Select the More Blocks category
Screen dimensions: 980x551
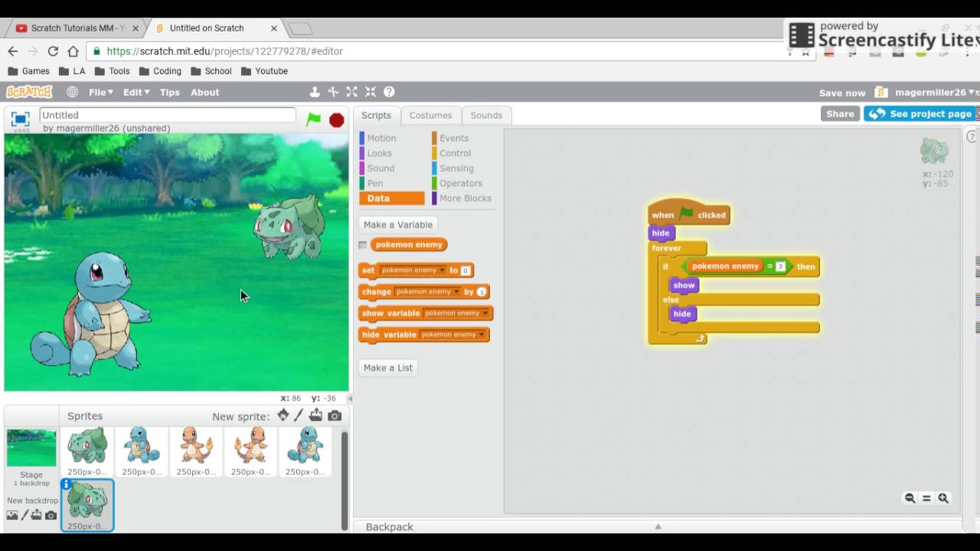[465, 198]
